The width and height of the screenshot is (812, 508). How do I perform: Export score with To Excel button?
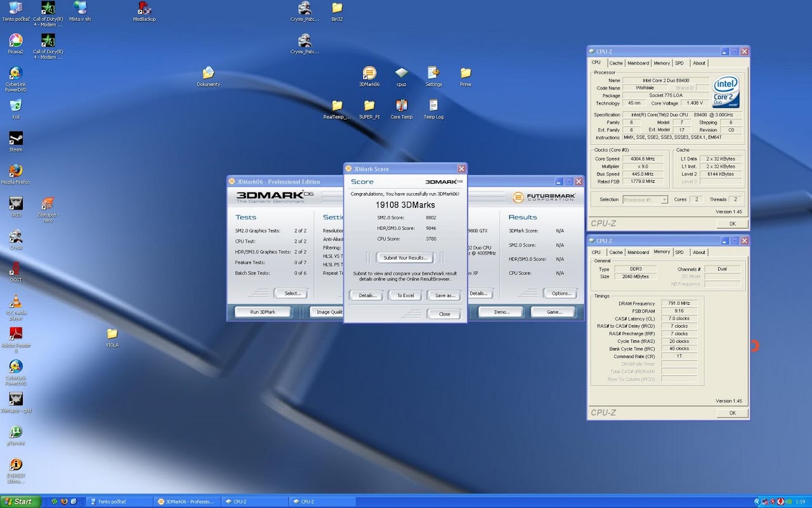tap(405, 295)
